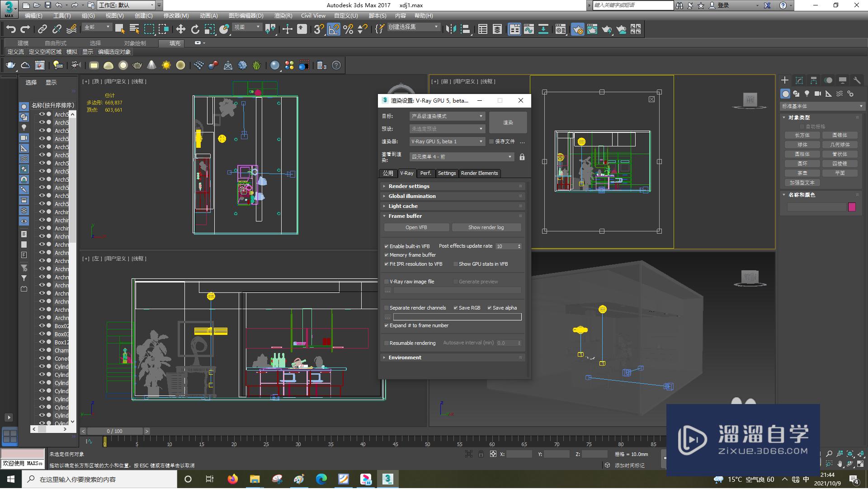Enable Resumable rendering checkbox
Viewport: 868px width, 489px height.
(x=387, y=343)
